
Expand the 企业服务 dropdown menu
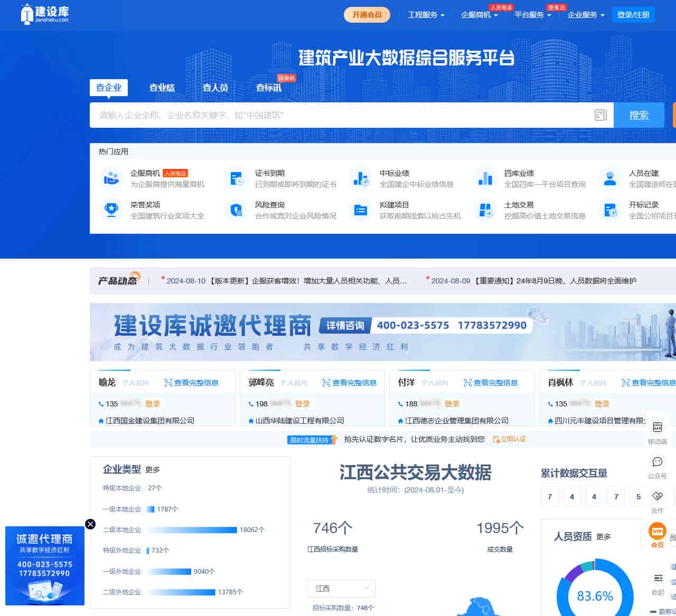click(x=586, y=15)
